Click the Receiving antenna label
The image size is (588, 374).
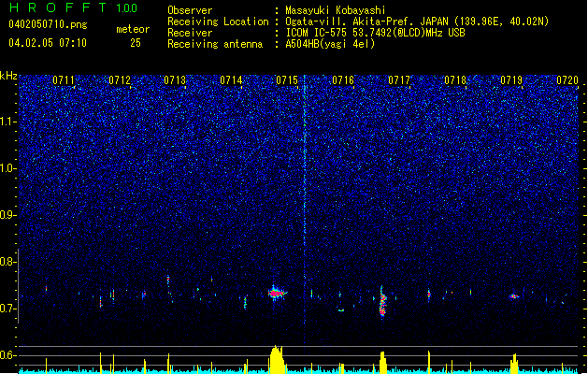pos(215,44)
